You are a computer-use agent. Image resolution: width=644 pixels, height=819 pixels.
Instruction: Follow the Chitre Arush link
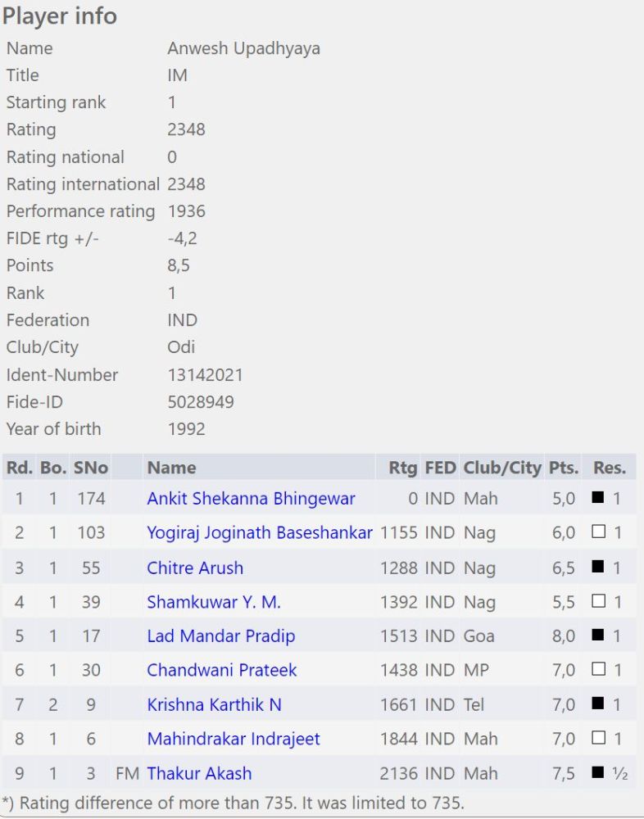[195, 568]
